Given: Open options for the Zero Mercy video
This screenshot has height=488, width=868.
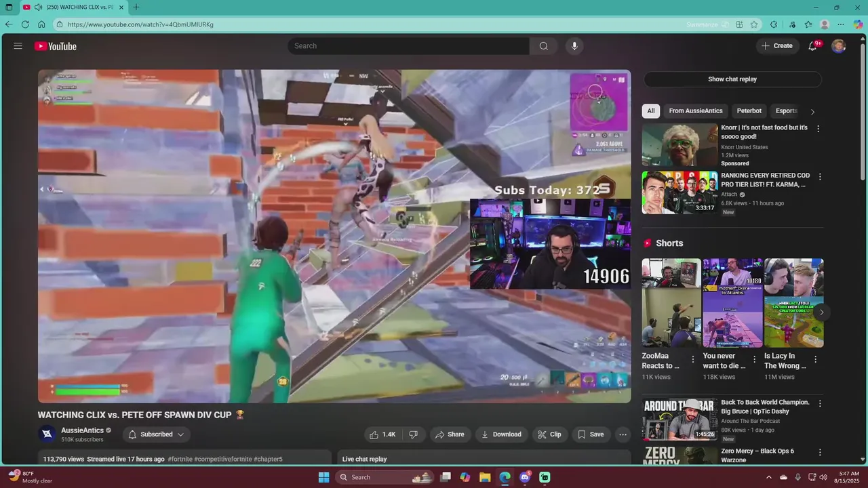Looking at the screenshot, I should coord(820,452).
